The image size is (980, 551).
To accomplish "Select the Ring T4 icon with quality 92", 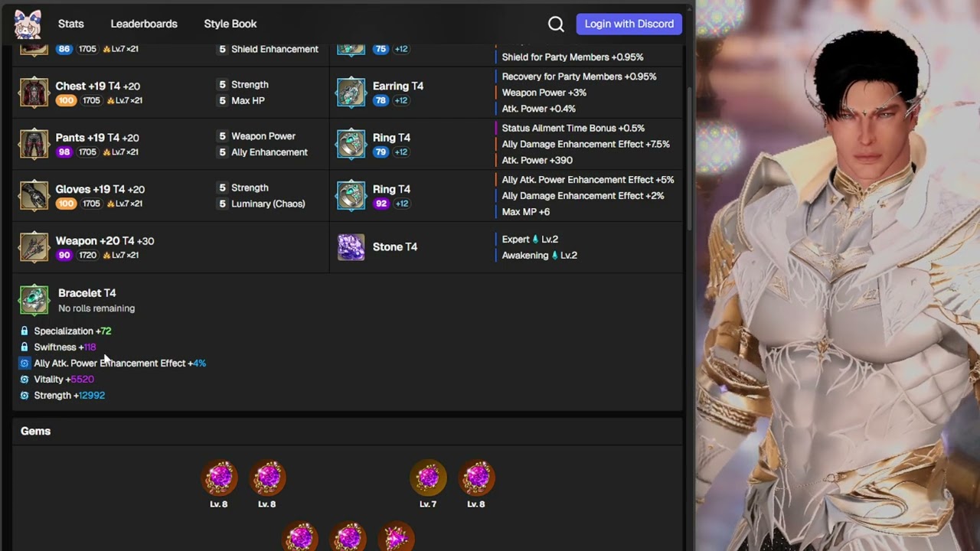I will point(351,195).
